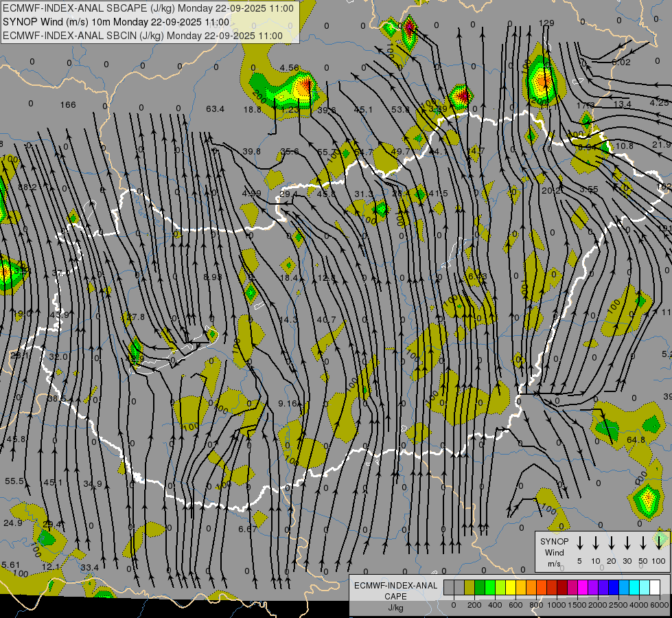
Task: Pick the pure yellow CAPE legend swatch
Action: pyautogui.click(x=511, y=587)
